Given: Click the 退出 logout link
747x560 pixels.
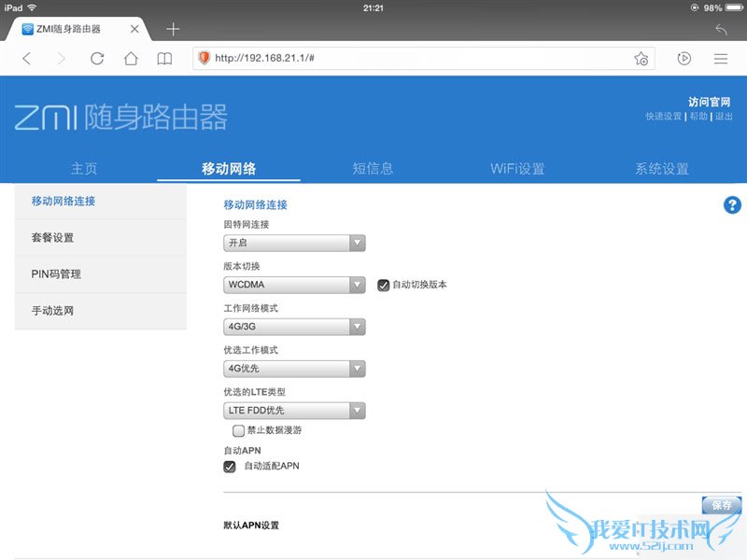Looking at the screenshot, I should coord(724,116).
